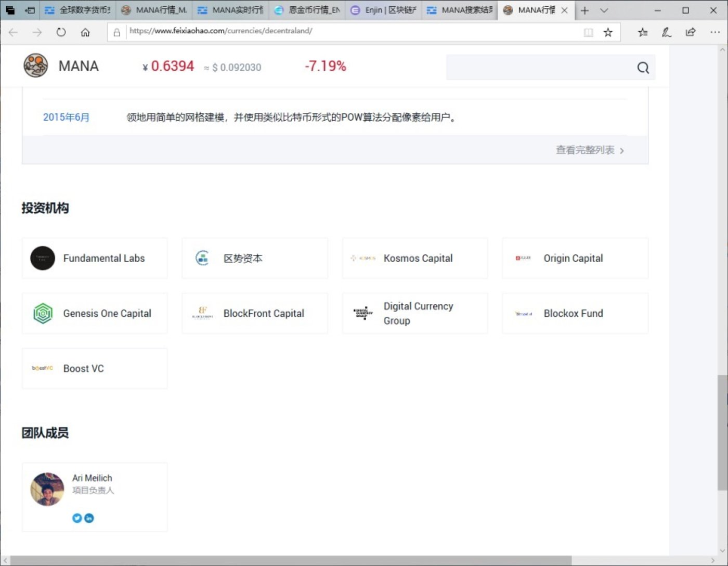Click the Ari Meilich name
This screenshot has height=566, width=728.
(x=92, y=478)
